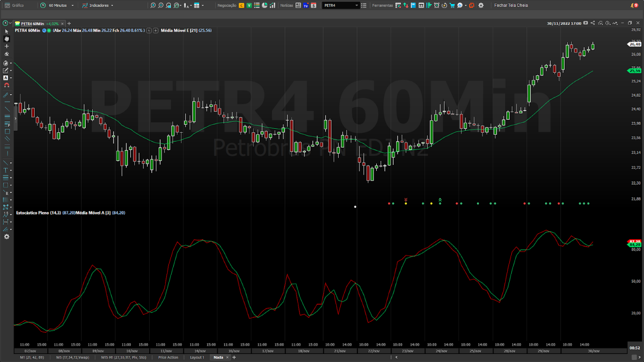
Task: Switch to the M5 (17,34,72,Vwap) tab
Action: tap(72, 357)
